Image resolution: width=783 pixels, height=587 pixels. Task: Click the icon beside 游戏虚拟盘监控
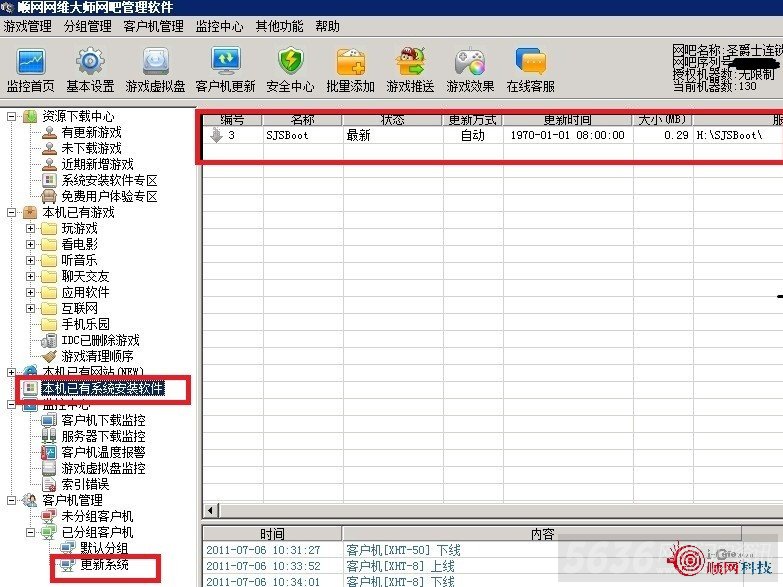coord(49,468)
